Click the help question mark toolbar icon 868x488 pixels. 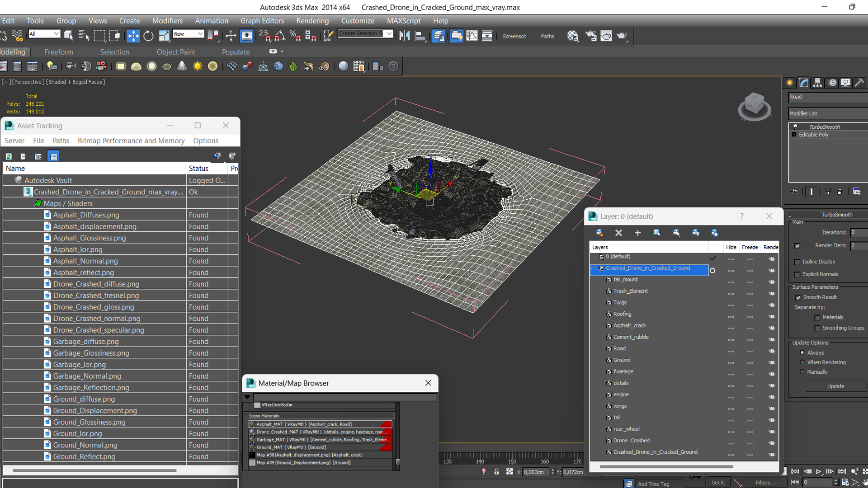(x=394, y=66)
